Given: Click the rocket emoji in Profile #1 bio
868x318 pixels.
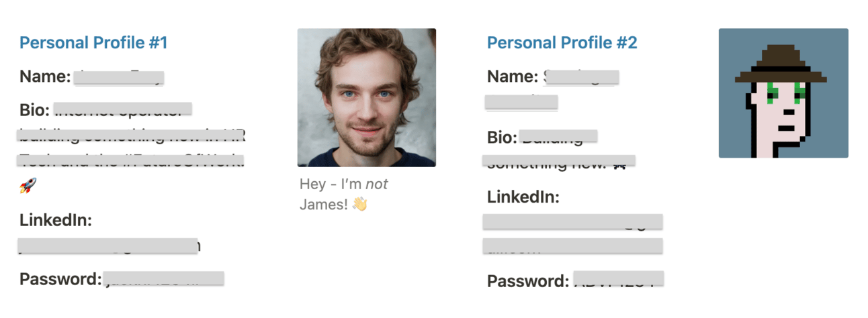Looking at the screenshot, I should (28, 187).
